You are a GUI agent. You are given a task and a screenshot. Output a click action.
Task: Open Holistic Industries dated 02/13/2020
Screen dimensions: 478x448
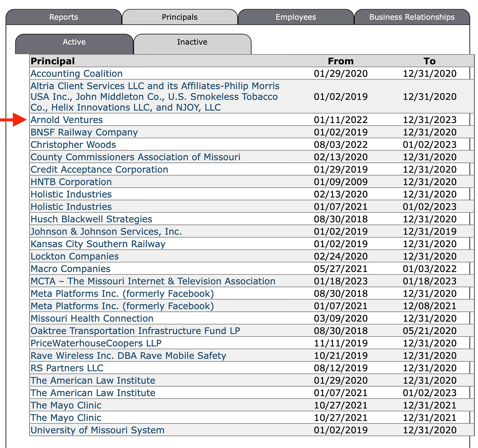point(71,194)
